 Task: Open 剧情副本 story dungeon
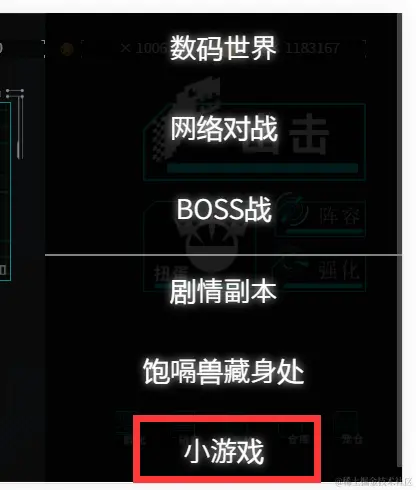pyautogui.click(x=223, y=291)
